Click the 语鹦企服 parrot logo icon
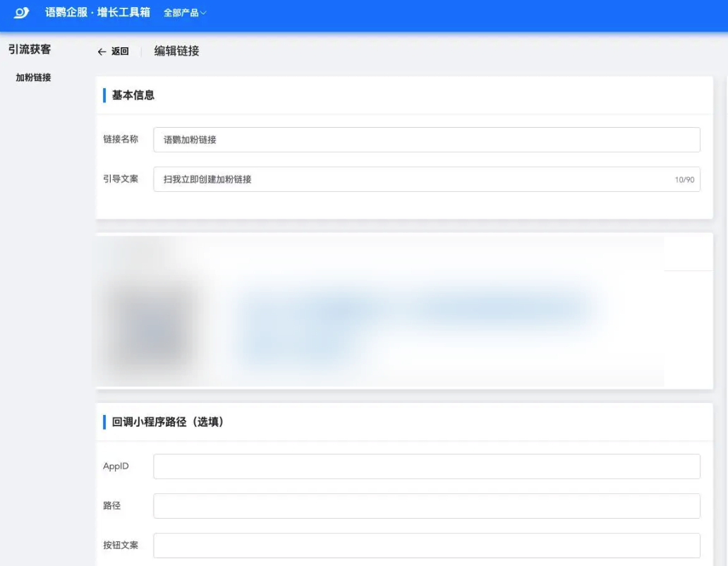Viewport: 728px width, 566px height. (x=22, y=13)
